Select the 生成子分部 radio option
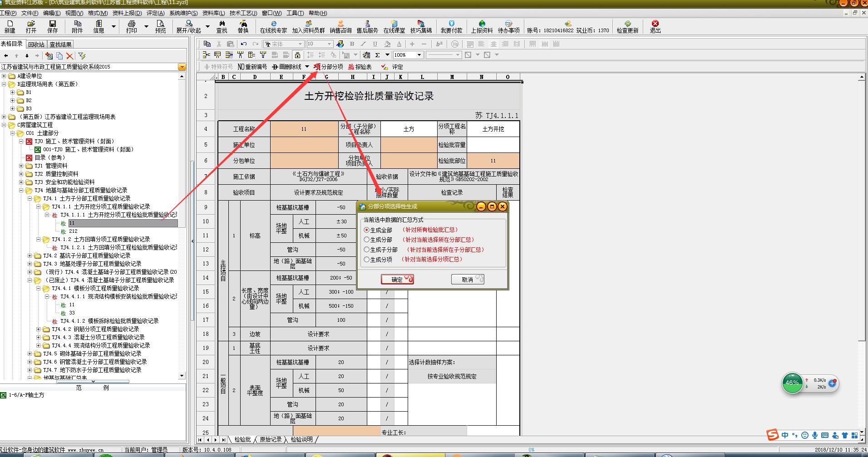868x457 pixels. (x=367, y=250)
